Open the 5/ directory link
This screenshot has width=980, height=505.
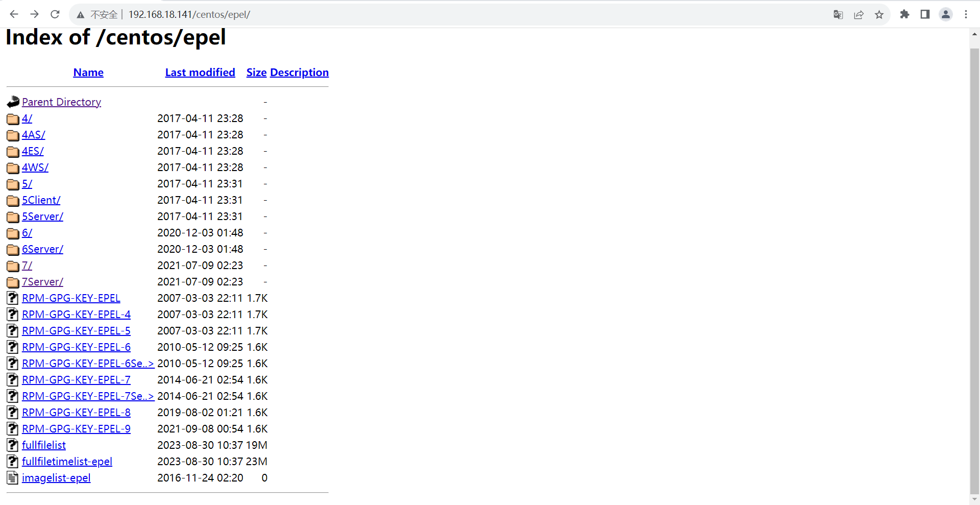pyautogui.click(x=27, y=184)
